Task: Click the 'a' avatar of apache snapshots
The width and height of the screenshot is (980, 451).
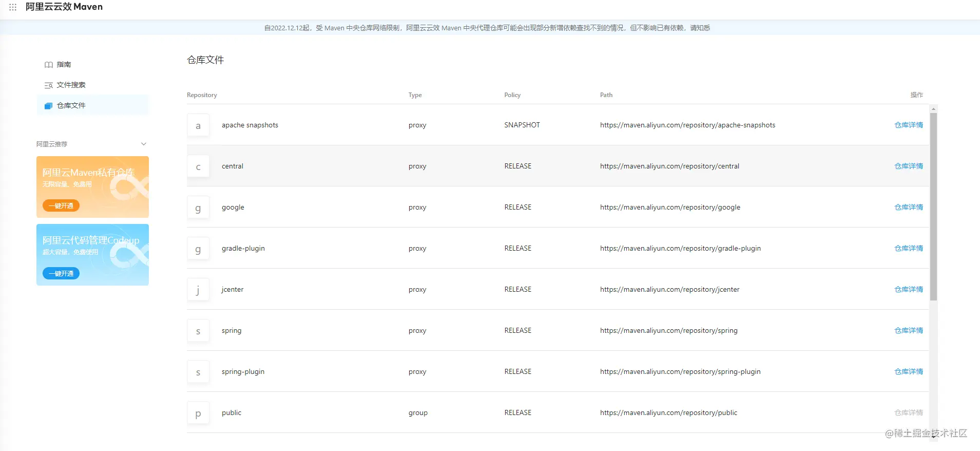Action: point(198,125)
